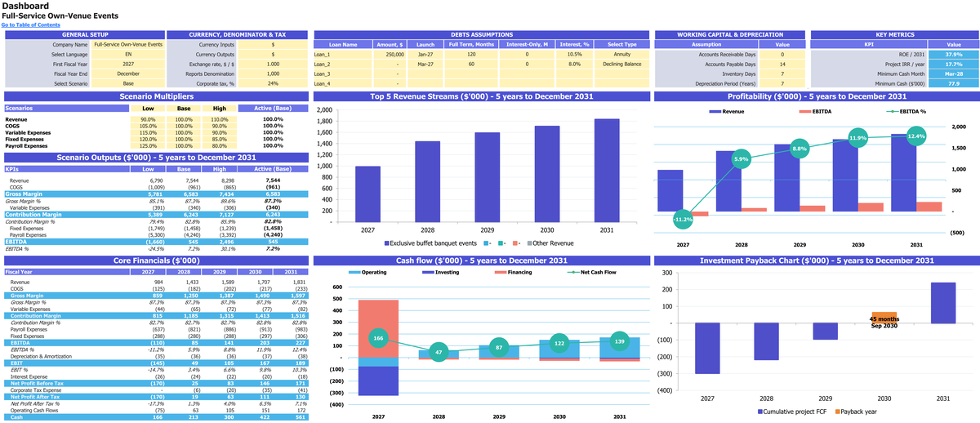Select the High Fixed Expenses multiplier 85.0%
980x423 pixels.
tap(219, 139)
